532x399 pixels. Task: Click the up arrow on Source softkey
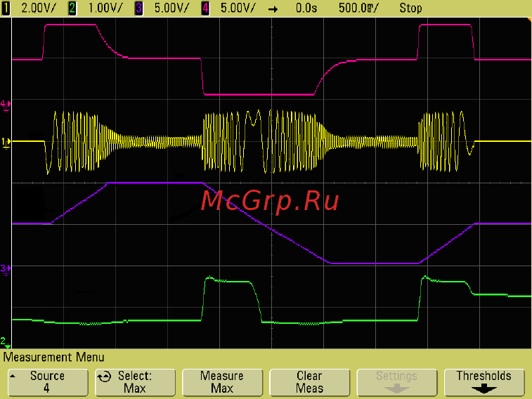pos(13,376)
